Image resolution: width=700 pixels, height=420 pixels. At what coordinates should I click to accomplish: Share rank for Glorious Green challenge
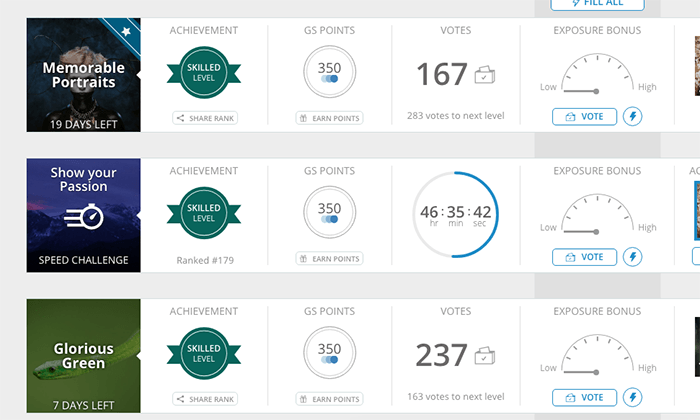click(x=205, y=399)
